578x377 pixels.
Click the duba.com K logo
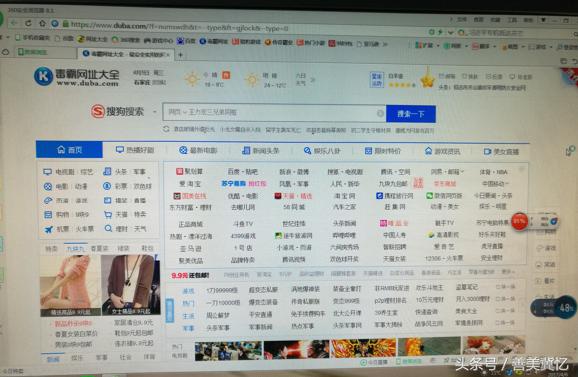pyautogui.click(x=43, y=76)
